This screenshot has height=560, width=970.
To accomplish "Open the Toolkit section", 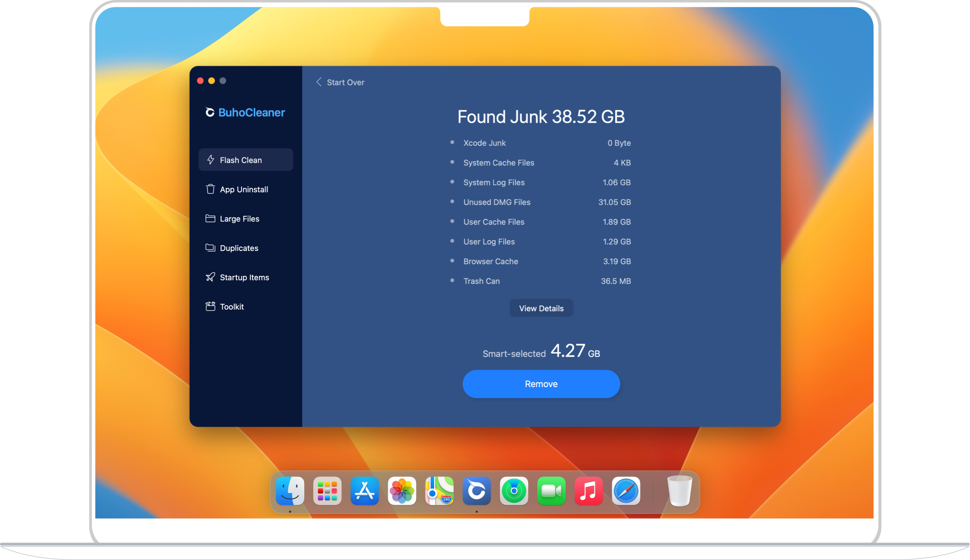I will click(x=246, y=306).
